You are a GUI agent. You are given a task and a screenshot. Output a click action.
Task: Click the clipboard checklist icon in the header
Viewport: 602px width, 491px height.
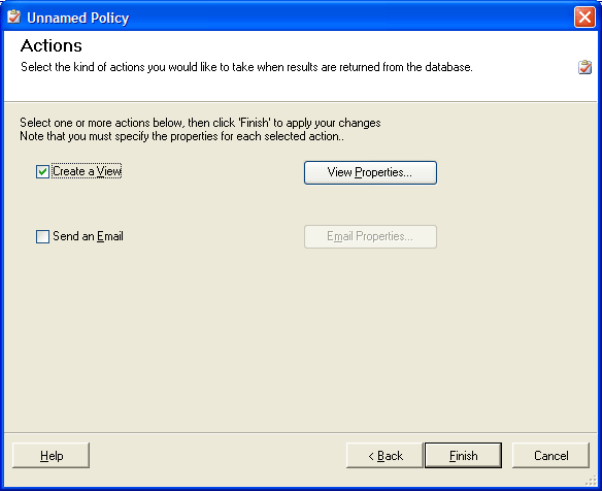(x=584, y=68)
